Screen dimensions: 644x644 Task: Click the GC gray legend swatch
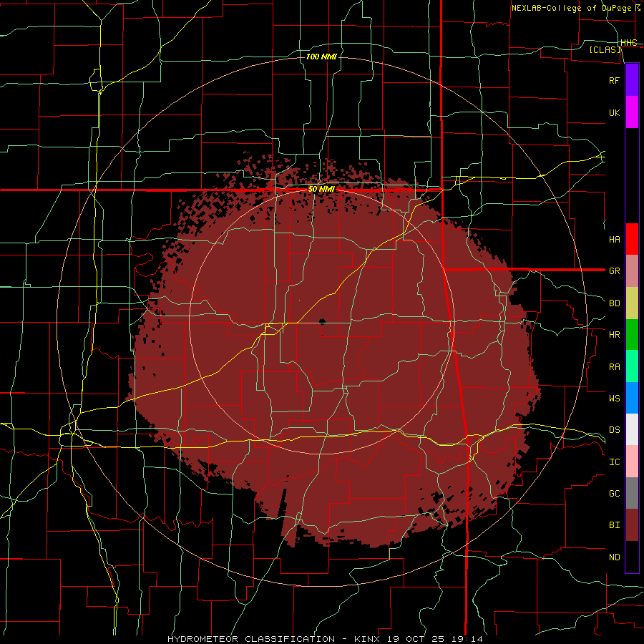click(x=632, y=493)
